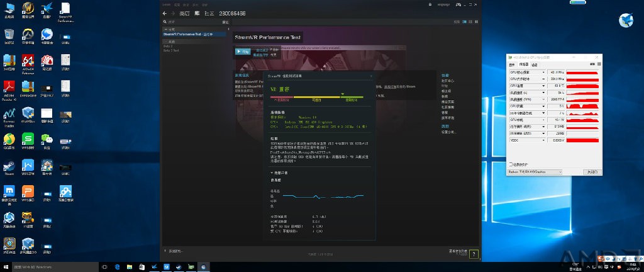Open the Radeon RX 480 graphics card selector
The image size is (644, 272).
tap(535, 172)
